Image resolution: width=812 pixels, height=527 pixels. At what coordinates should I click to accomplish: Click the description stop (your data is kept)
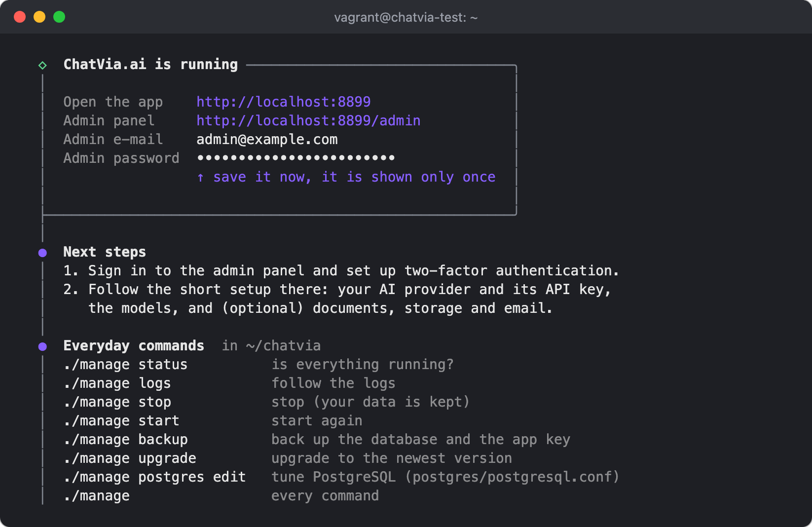coord(370,402)
